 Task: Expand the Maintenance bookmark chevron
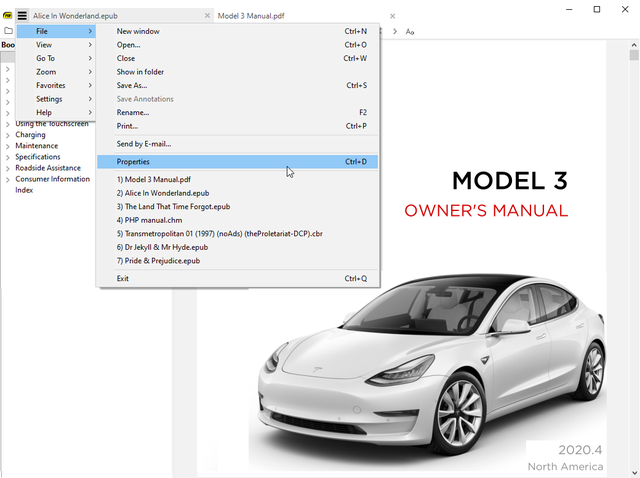pyautogui.click(x=8, y=146)
